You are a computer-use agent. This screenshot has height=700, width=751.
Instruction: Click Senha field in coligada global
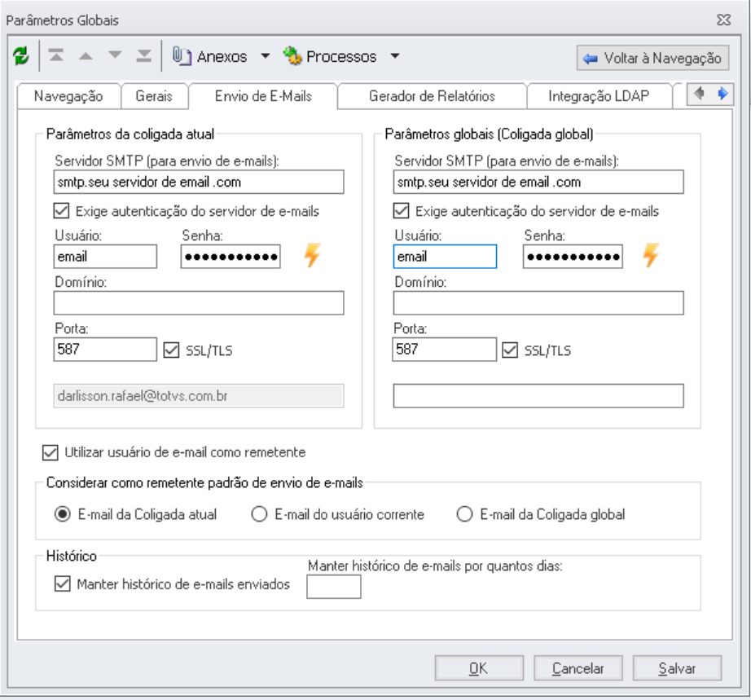coord(573,257)
